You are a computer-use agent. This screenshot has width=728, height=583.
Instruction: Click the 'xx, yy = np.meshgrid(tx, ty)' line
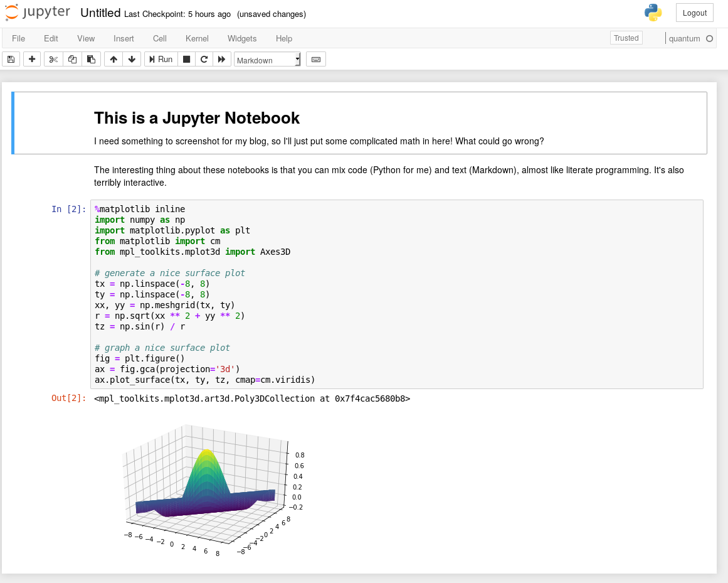coord(164,305)
